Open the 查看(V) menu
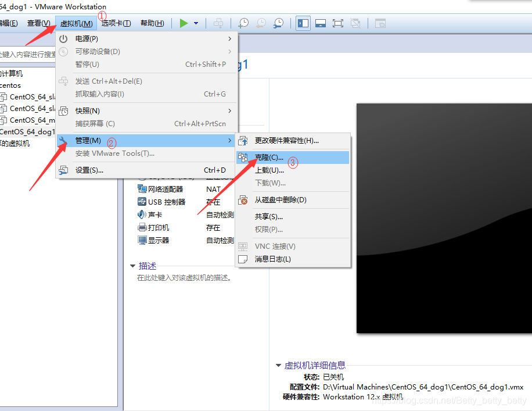The width and height of the screenshot is (532, 411). (x=39, y=23)
